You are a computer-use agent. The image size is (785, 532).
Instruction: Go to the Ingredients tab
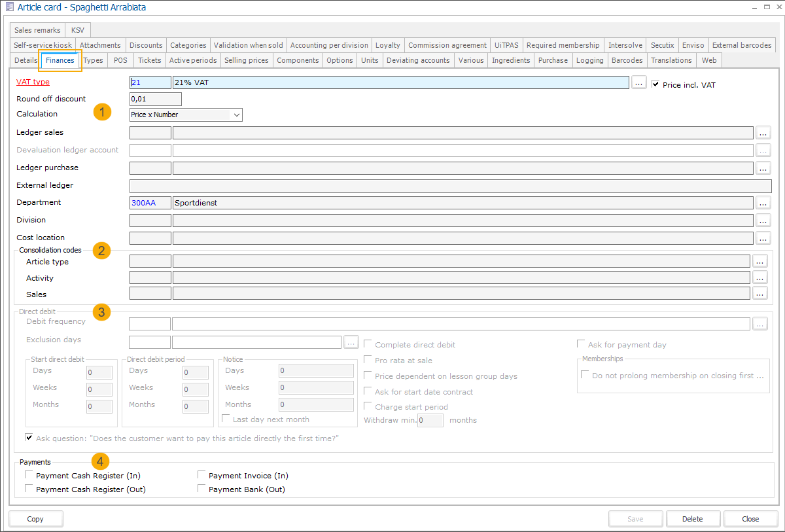pyautogui.click(x=511, y=60)
